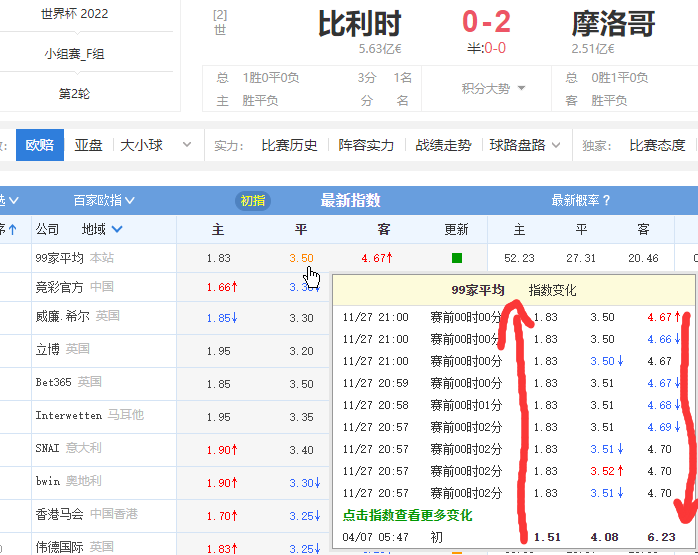The image size is (698, 555).
Task: Click the green update square in 99家平均 row
Action: pos(457,258)
